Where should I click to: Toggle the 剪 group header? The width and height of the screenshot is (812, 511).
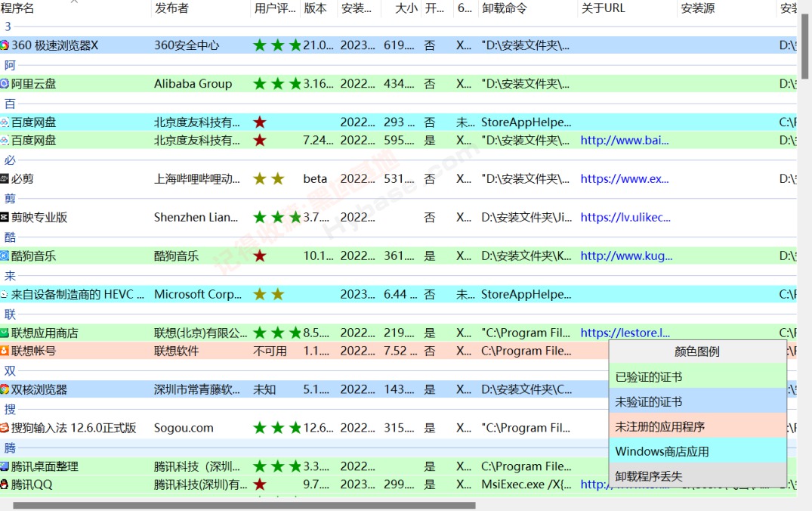10,199
